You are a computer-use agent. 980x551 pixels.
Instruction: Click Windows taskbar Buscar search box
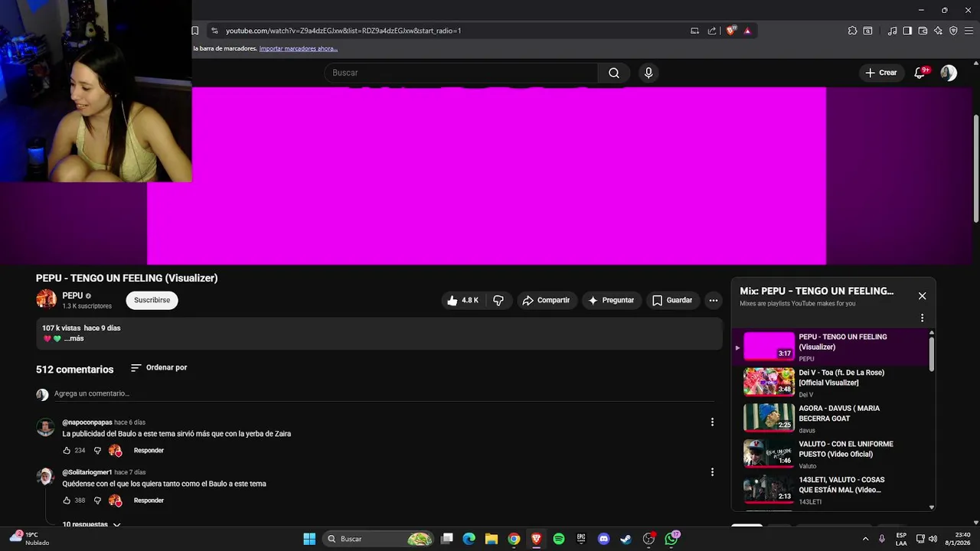pyautogui.click(x=377, y=539)
